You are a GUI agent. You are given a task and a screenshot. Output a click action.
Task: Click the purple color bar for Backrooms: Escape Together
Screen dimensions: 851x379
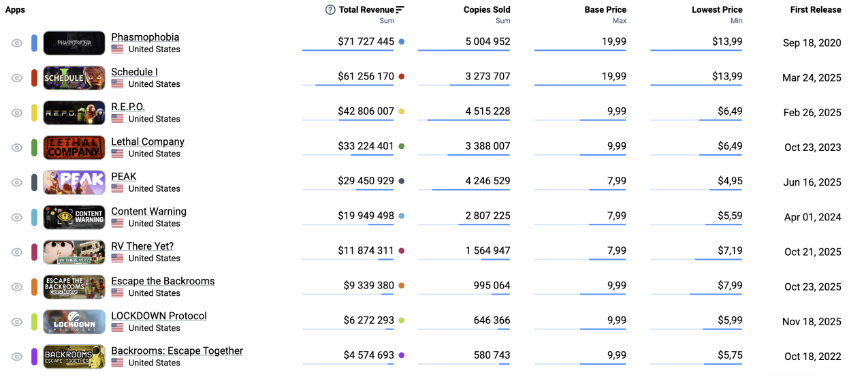coord(34,356)
